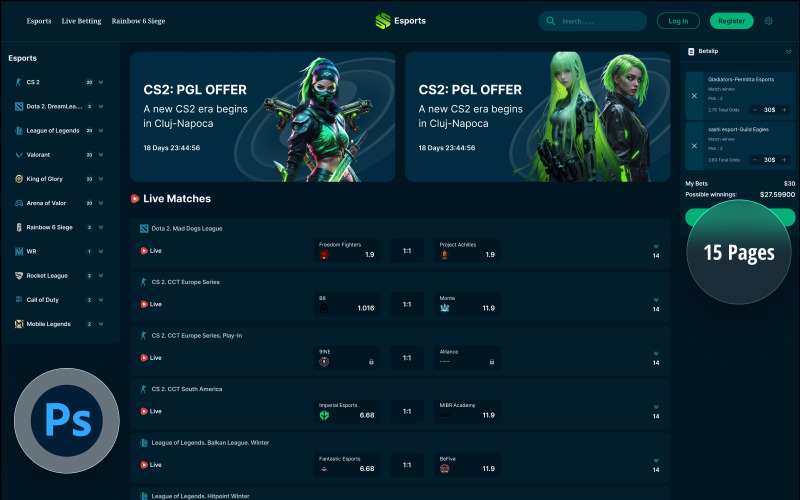Click the Log In button
The image size is (800, 500).
[678, 21]
